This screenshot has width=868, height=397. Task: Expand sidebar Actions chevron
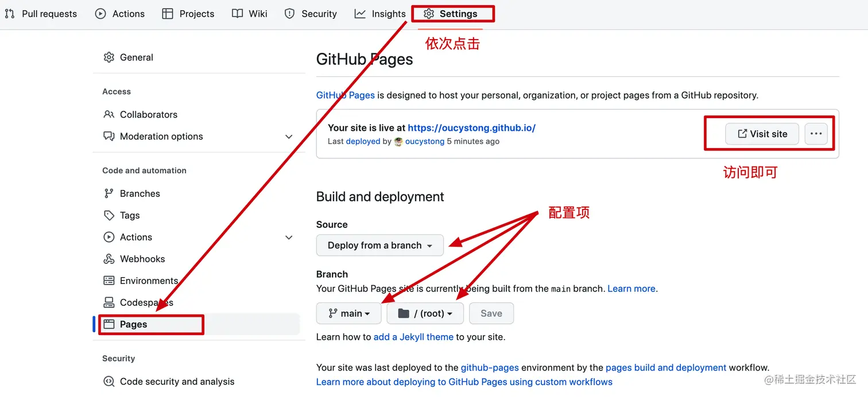[289, 238]
